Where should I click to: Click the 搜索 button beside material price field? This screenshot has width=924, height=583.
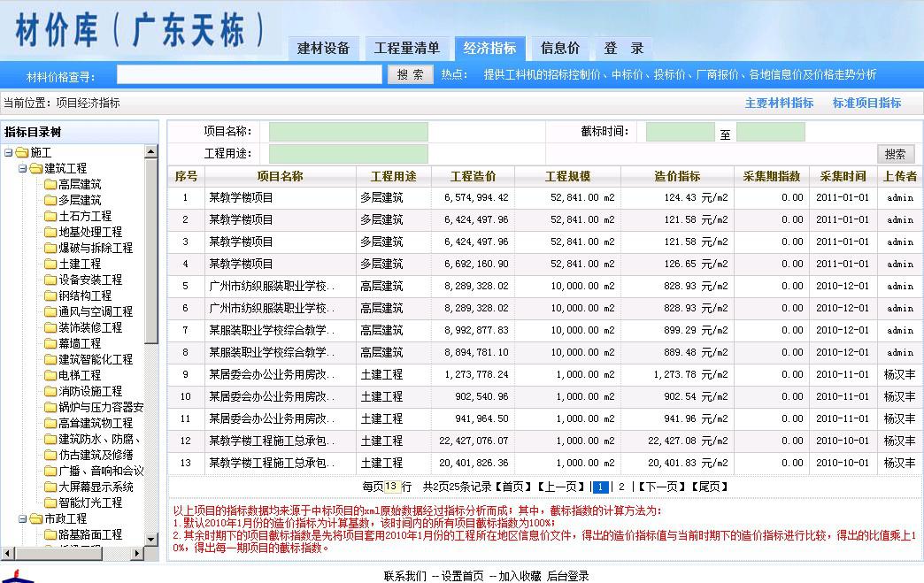click(x=411, y=75)
